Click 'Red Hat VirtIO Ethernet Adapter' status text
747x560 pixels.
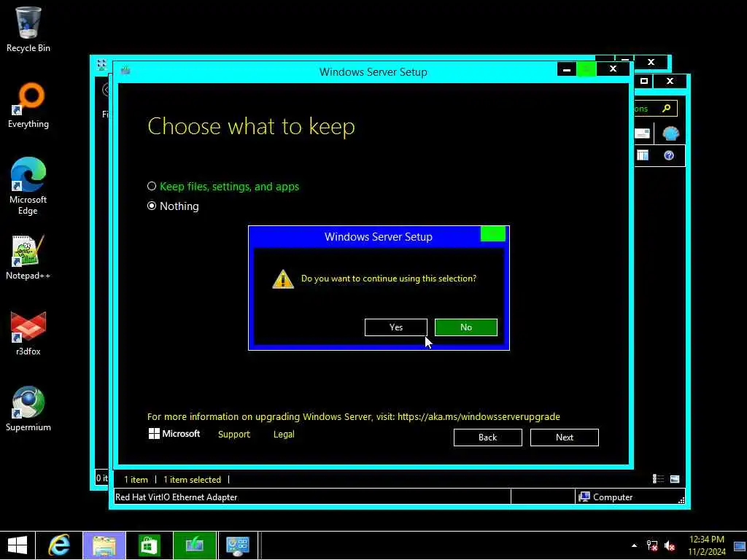[x=177, y=497]
